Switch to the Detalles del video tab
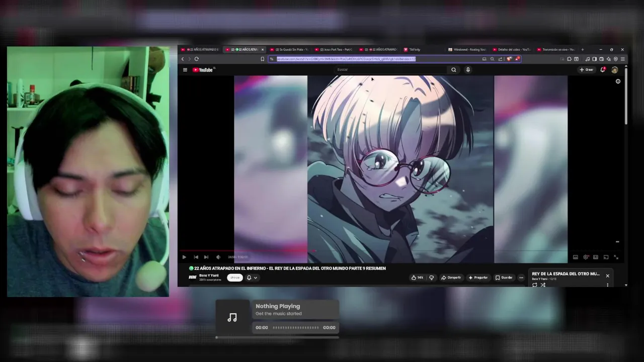The width and height of the screenshot is (644, 362). (512, 49)
